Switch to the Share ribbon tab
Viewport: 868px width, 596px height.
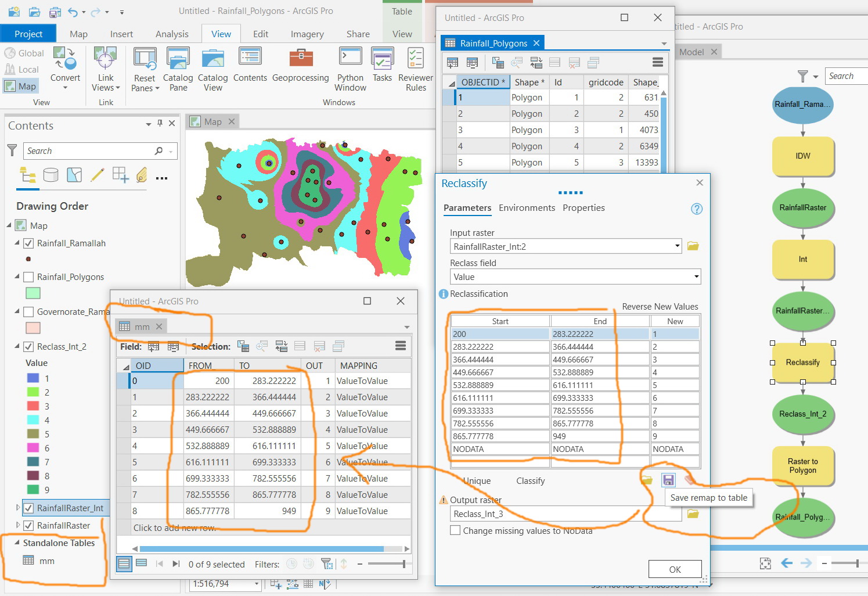click(x=358, y=34)
